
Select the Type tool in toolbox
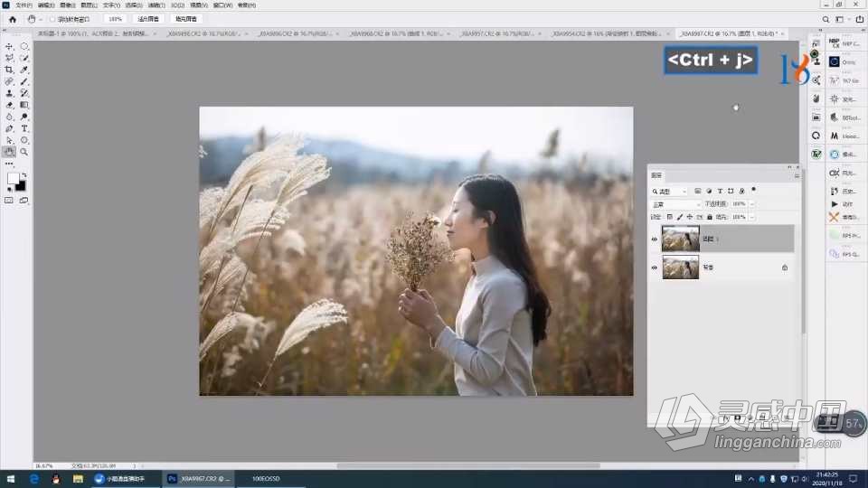24,128
